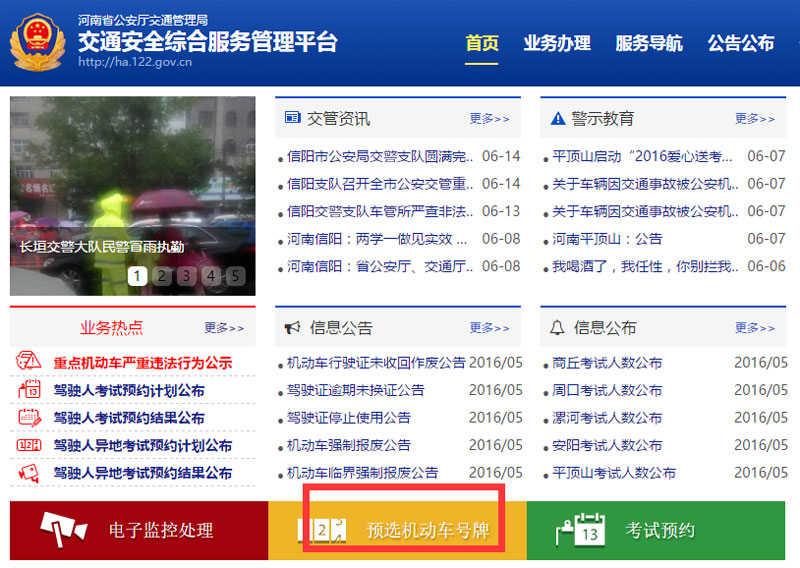Open the 业务办理 menu
The height and width of the screenshot is (568, 800).
557,43
